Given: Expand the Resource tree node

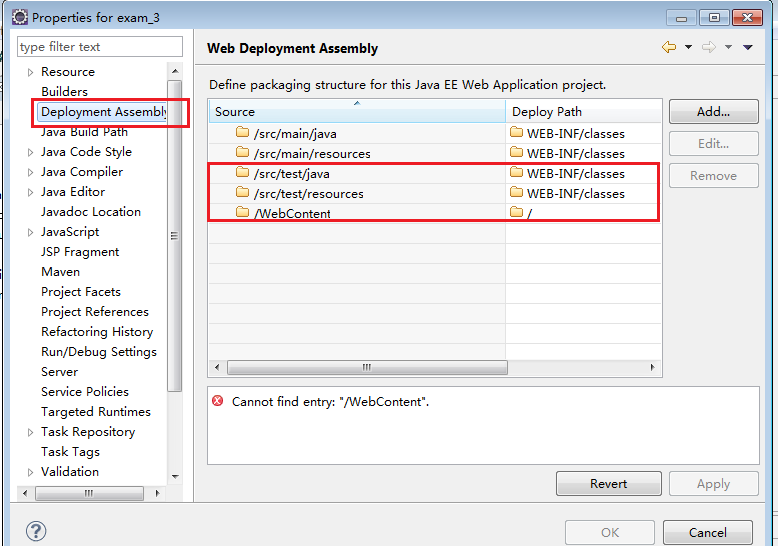Looking at the screenshot, I should click(x=31, y=72).
